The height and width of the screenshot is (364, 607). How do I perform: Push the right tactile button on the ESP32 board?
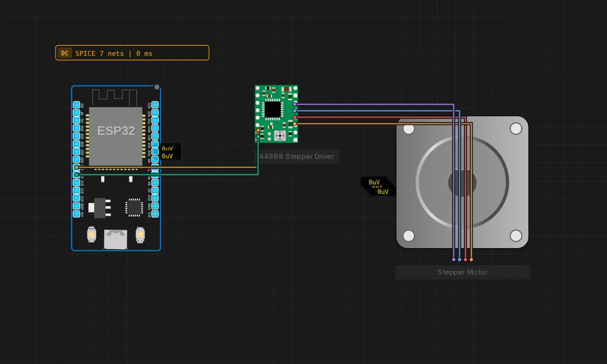pyautogui.click(x=140, y=234)
